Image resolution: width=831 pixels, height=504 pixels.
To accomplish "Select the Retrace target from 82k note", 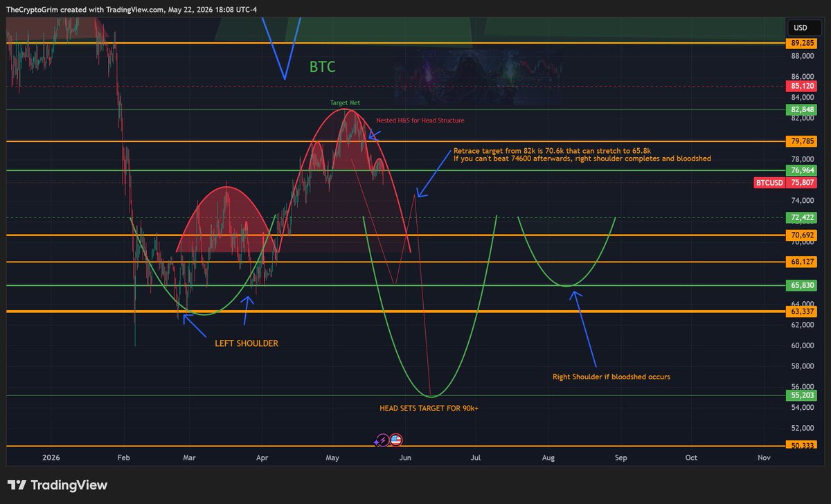I will click(552, 150).
